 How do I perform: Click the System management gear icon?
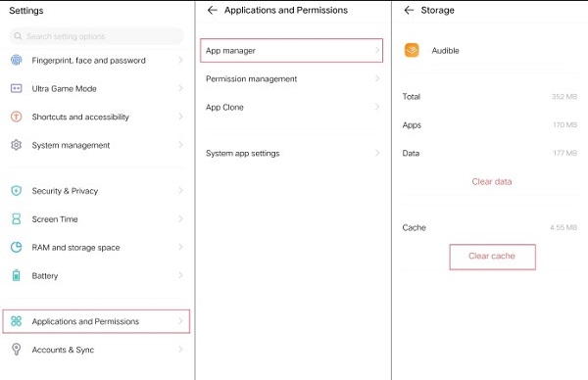[16, 145]
